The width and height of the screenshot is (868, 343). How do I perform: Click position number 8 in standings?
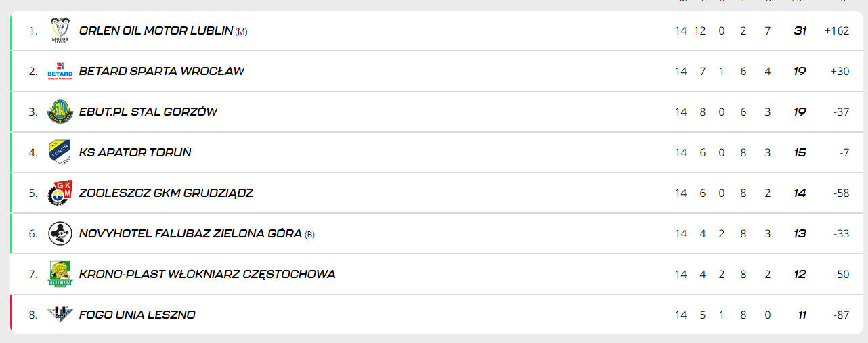[33, 315]
